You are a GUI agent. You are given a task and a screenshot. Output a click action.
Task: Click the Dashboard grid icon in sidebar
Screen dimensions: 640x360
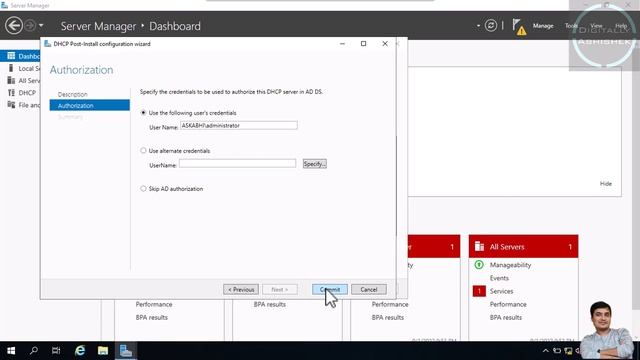tap(11, 56)
